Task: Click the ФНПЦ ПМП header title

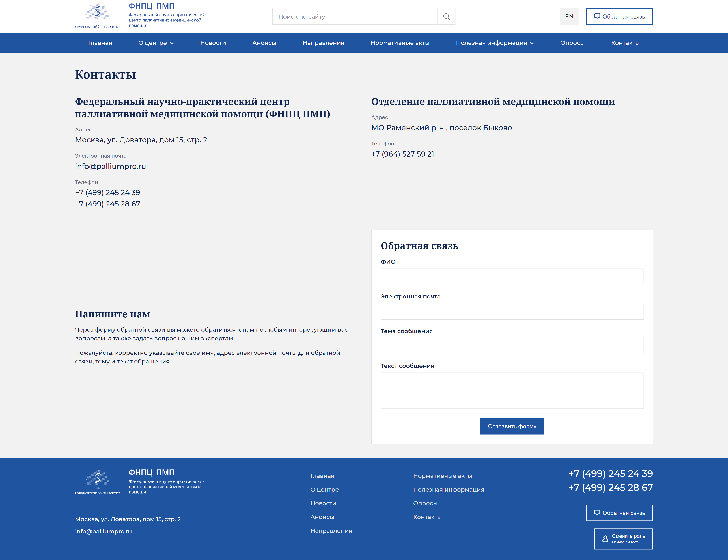Action: click(x=151, y=6)
